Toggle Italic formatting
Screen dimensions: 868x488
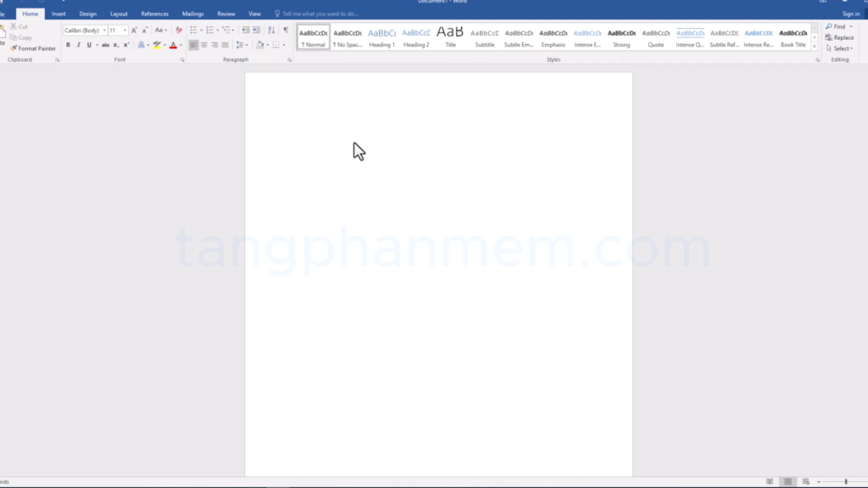(x=79, y=45)
